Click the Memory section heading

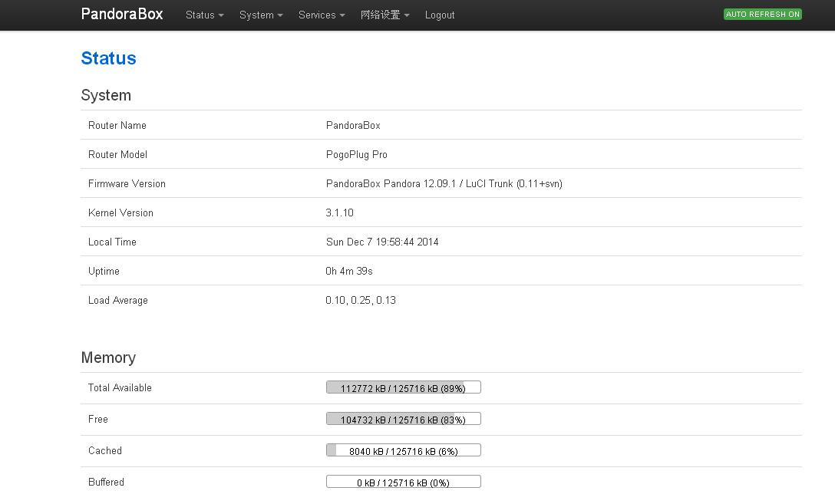pyautogui.click(x=109, y=357)
